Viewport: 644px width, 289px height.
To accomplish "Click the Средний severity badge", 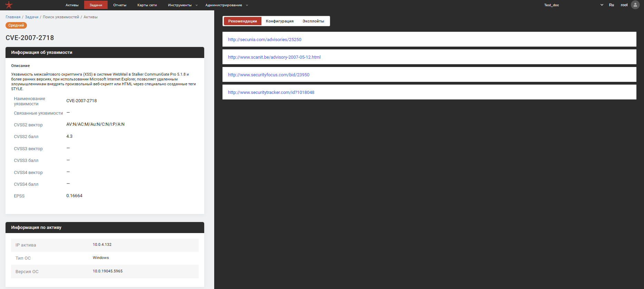I will click(16, 25).
